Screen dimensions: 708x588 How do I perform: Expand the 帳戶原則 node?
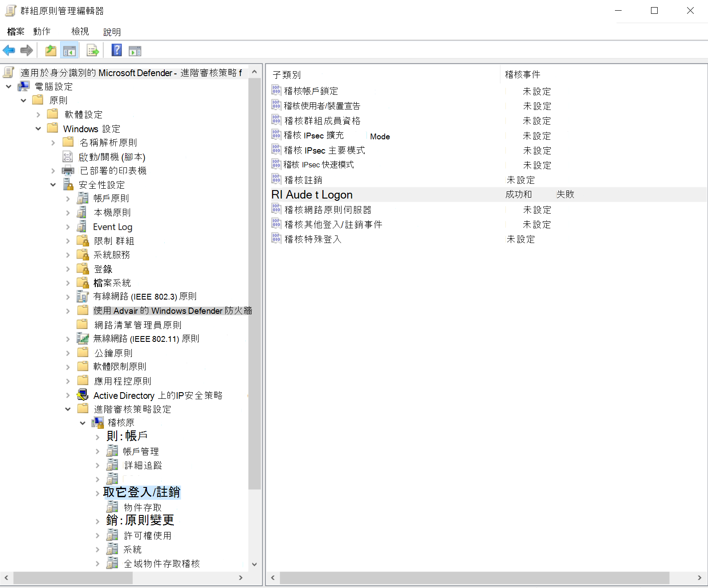click(68, 199)
